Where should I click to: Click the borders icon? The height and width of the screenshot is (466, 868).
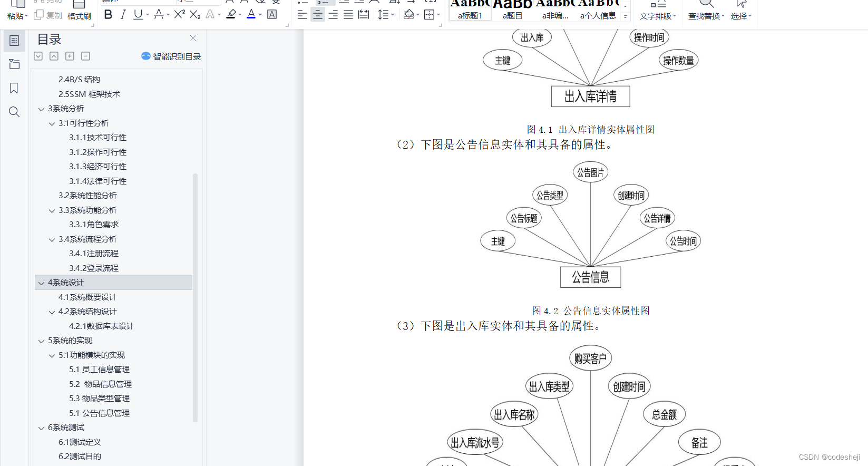coord(429,15)
